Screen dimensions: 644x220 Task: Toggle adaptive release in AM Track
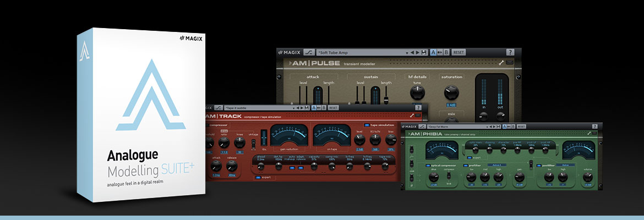(301, 168)
